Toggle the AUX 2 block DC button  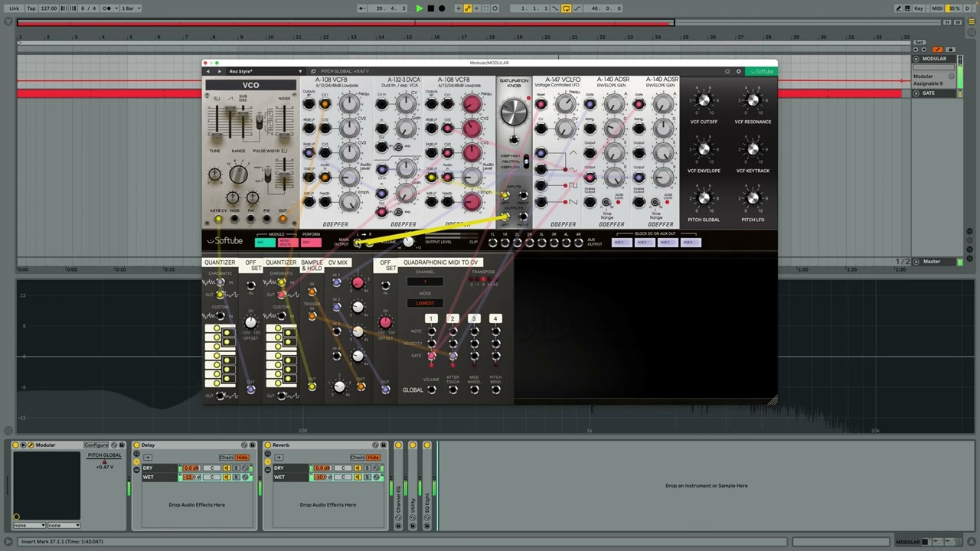[x=644, y=243]
